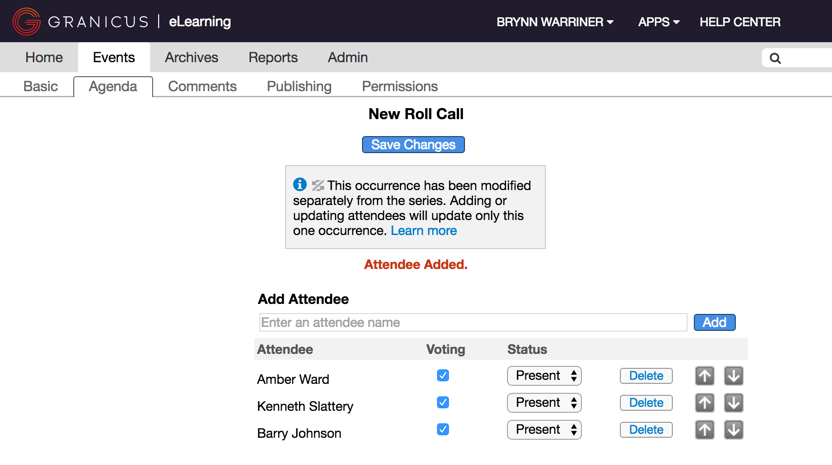Uncheck Voting for Amber Ward
This screenshot has height=465, width=832.
pos(443,376)
